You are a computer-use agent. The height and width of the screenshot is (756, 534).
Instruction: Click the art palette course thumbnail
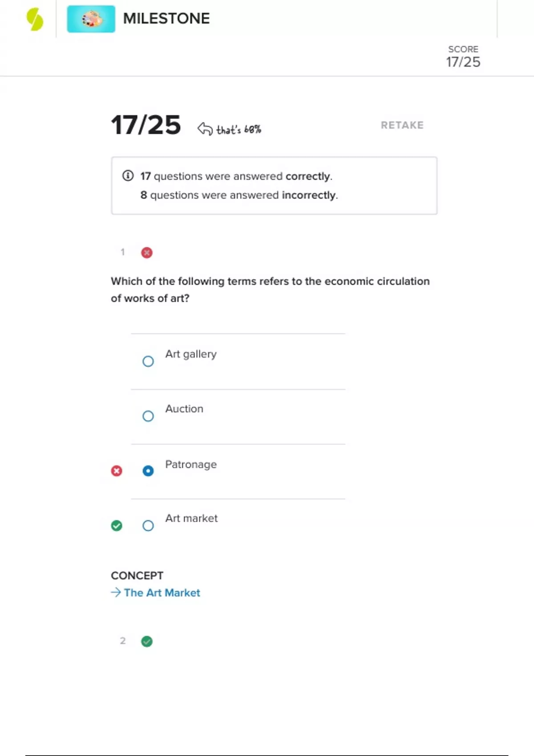point(91,19)
